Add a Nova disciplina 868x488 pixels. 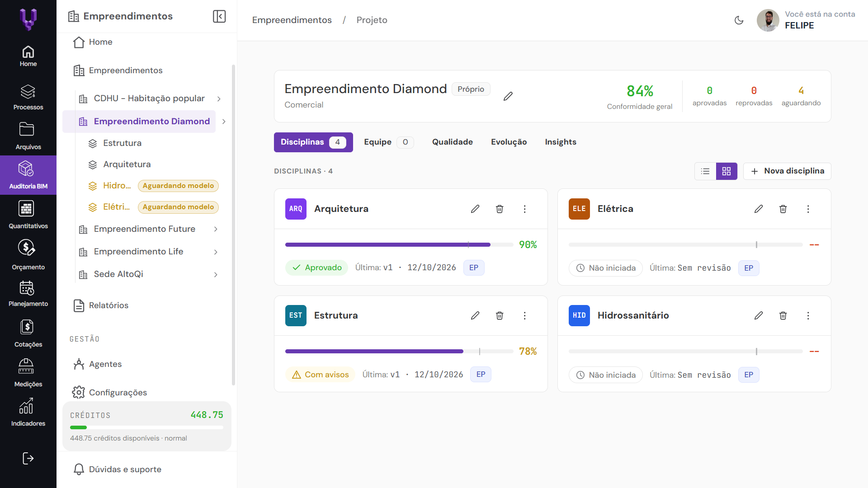787,171
